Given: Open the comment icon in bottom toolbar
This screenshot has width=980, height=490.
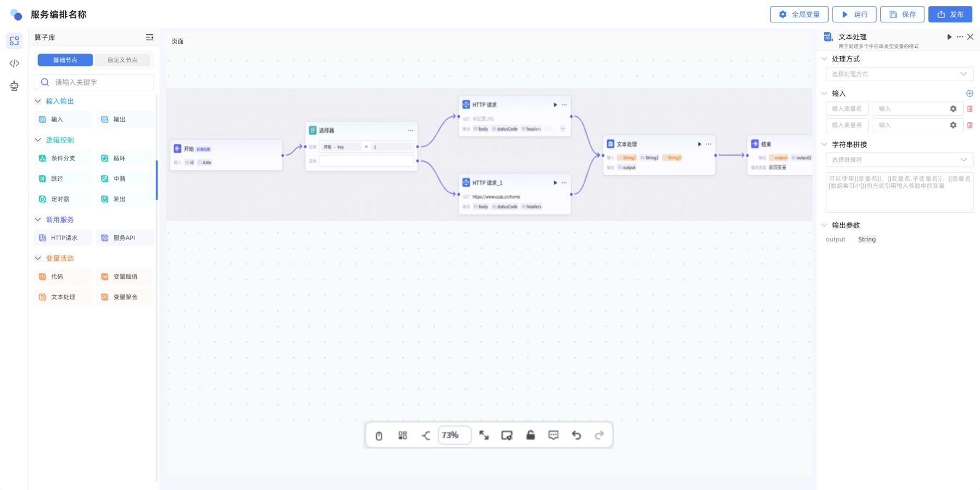Looking at the screenshot, I should coord(554,435).
